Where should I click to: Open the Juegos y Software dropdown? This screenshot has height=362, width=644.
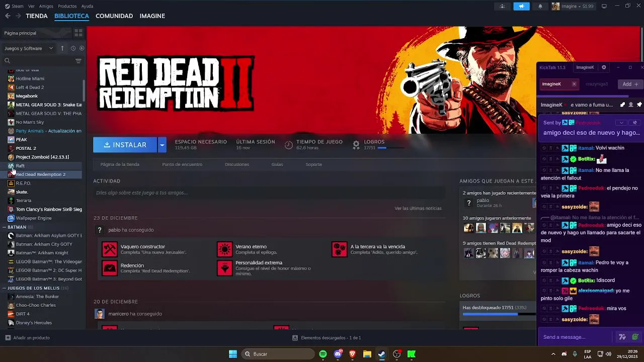pyautogui.click(x=29, y=48)
